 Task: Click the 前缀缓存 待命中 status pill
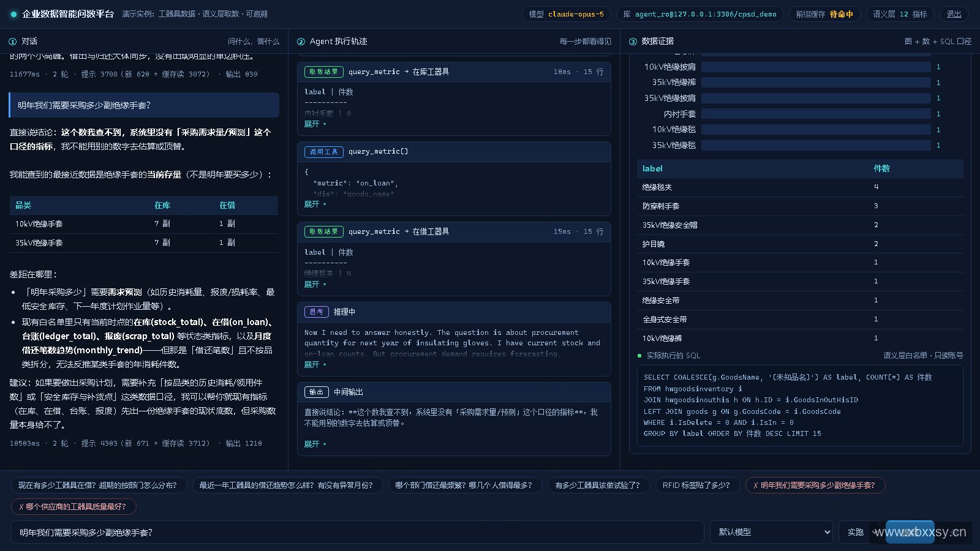[x=824, y=14]
